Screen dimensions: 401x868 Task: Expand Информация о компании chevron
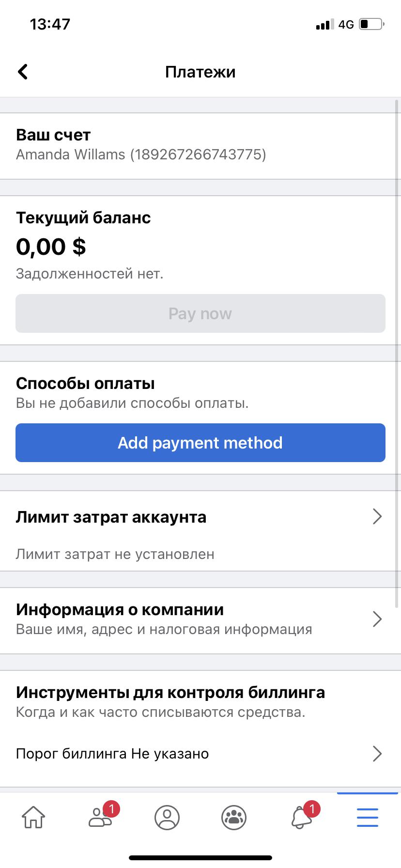pos(377,619)
